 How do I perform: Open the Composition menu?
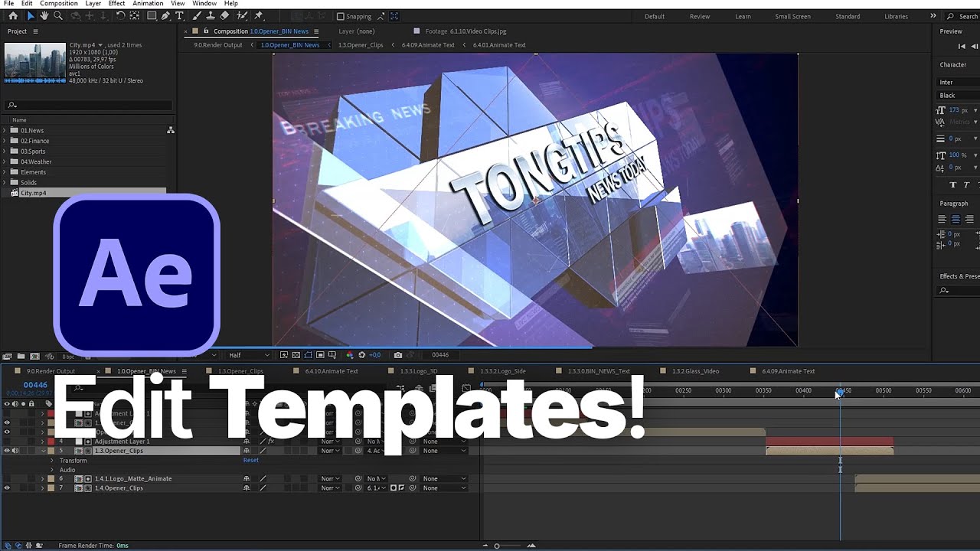coord(59,4)
